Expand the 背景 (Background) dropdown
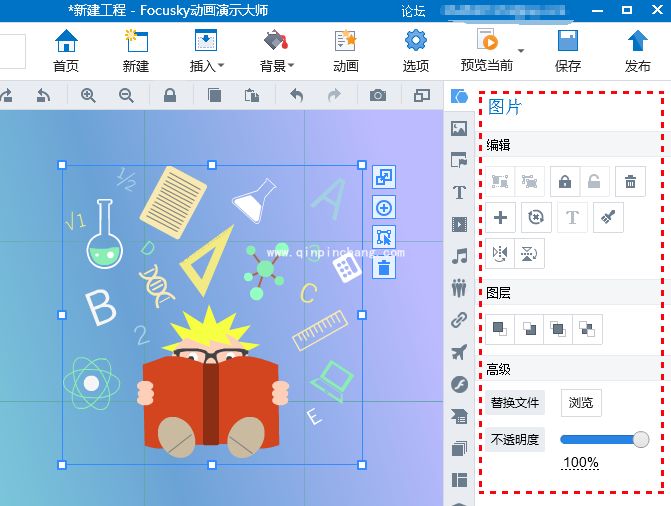 click(276, 50)
